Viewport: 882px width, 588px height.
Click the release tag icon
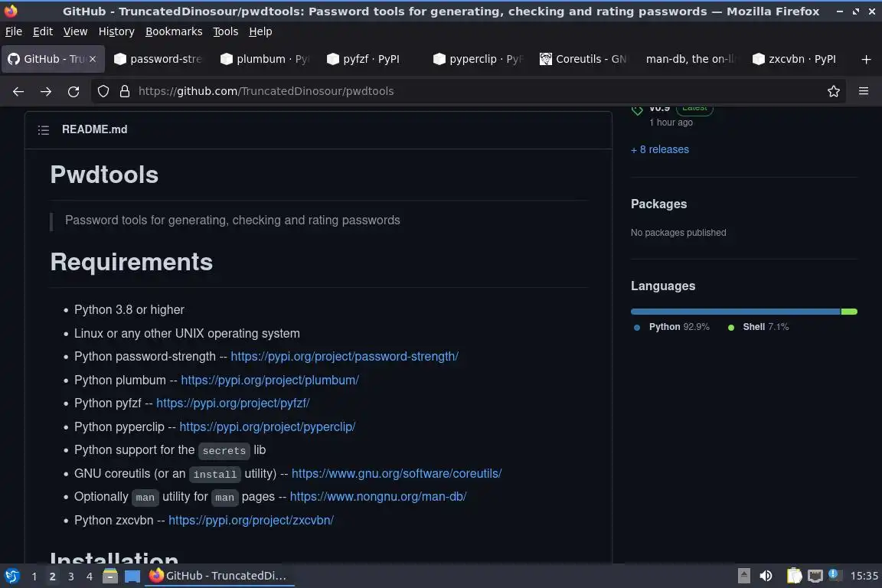[637, 109]
